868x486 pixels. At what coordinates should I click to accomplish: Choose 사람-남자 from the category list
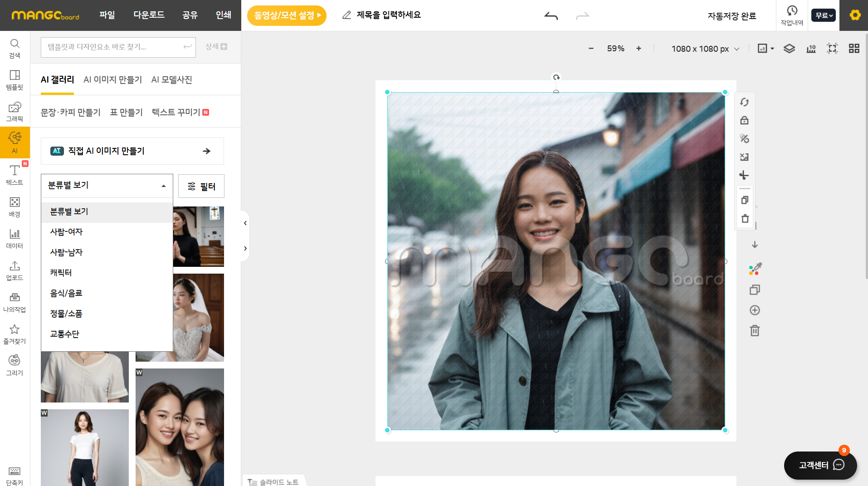tap(107, 252)
